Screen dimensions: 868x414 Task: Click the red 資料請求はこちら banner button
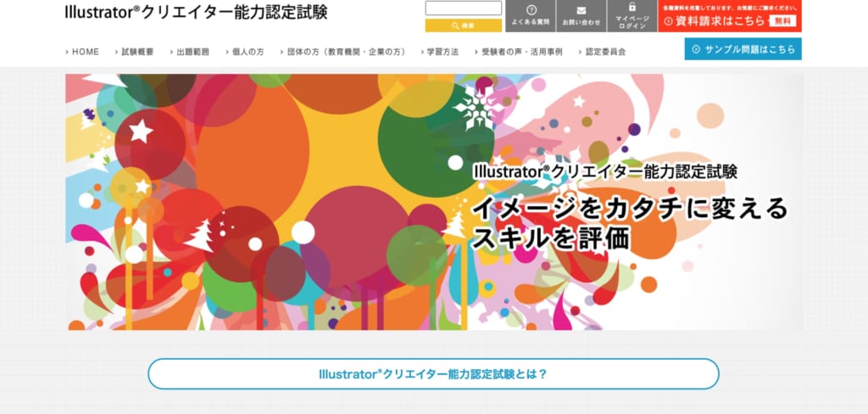click(x=730, y=16)
